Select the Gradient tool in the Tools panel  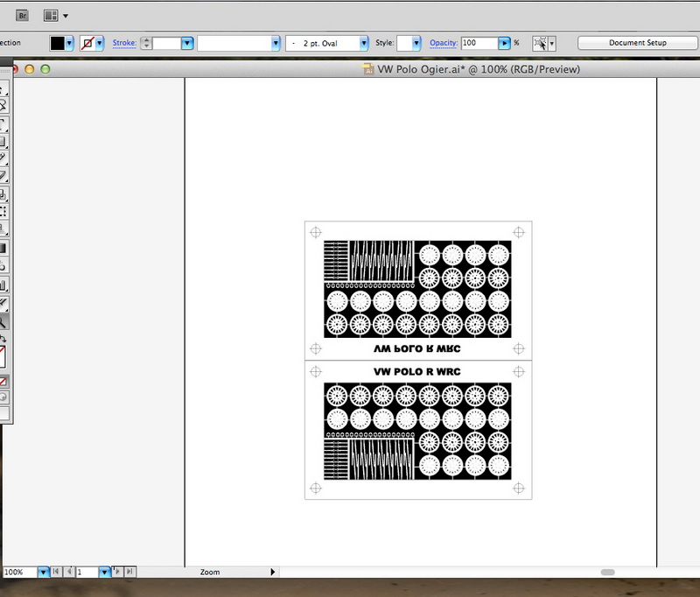[x=3, y=249]
